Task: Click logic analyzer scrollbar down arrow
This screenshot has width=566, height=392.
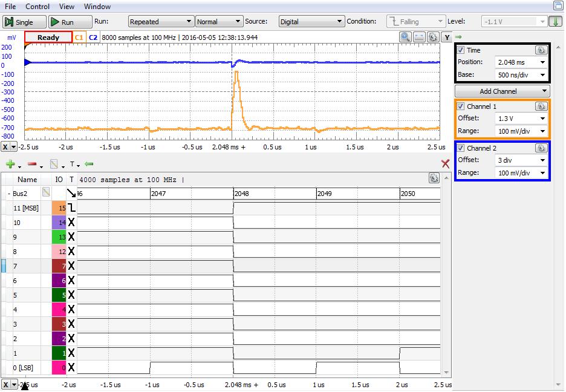Action: [x=446, y=373]
